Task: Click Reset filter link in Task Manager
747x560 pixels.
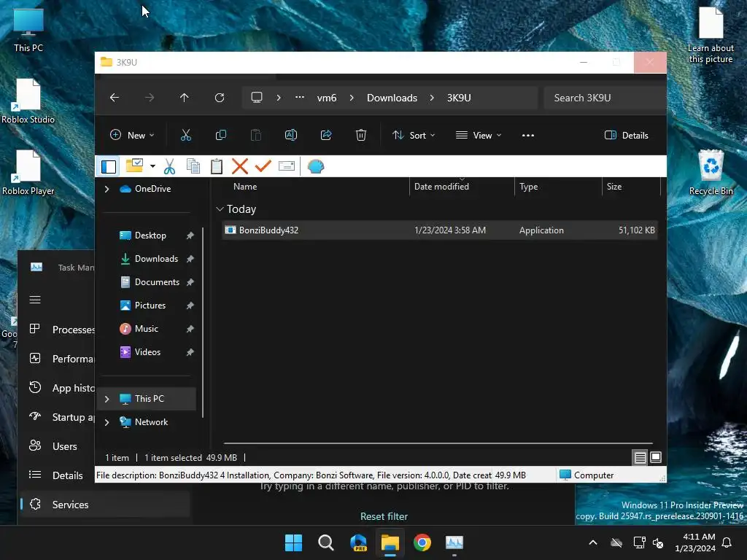Action: click(x=384, y=517)
